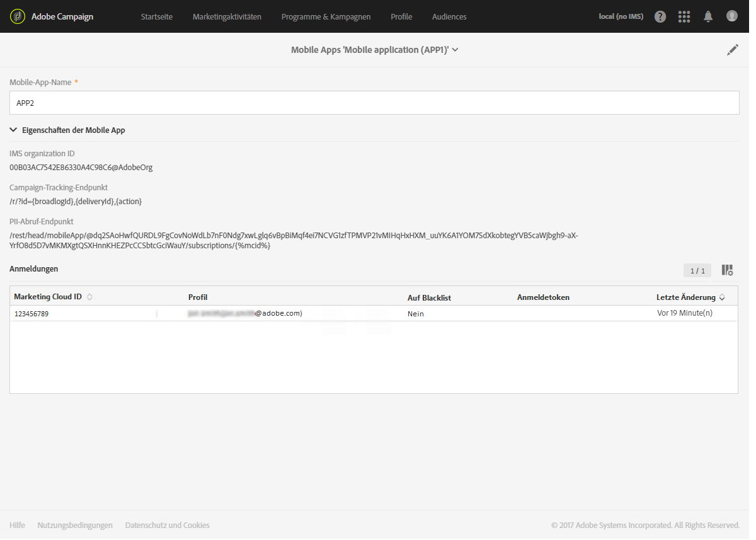This screenshot has width=756, height=540.
Task: Open Profile menu
Action: coord(401,17)
